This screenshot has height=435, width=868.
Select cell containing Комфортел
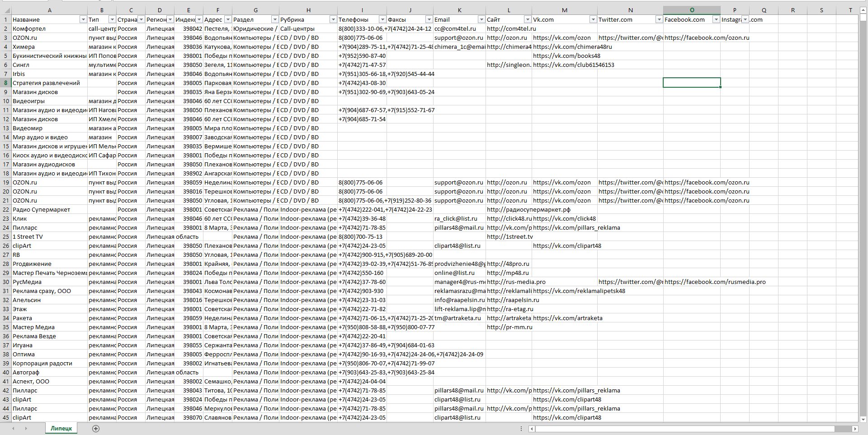49,28
